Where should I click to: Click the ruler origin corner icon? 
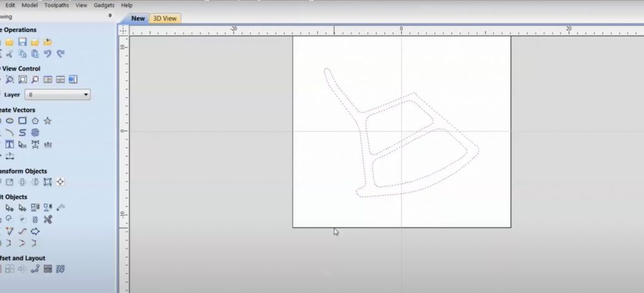click(123, 31)
